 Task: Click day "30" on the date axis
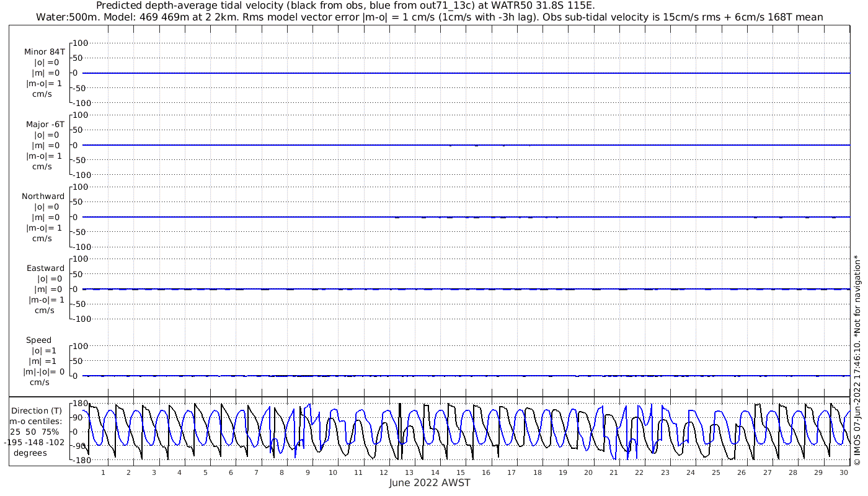tap(843, 472)
